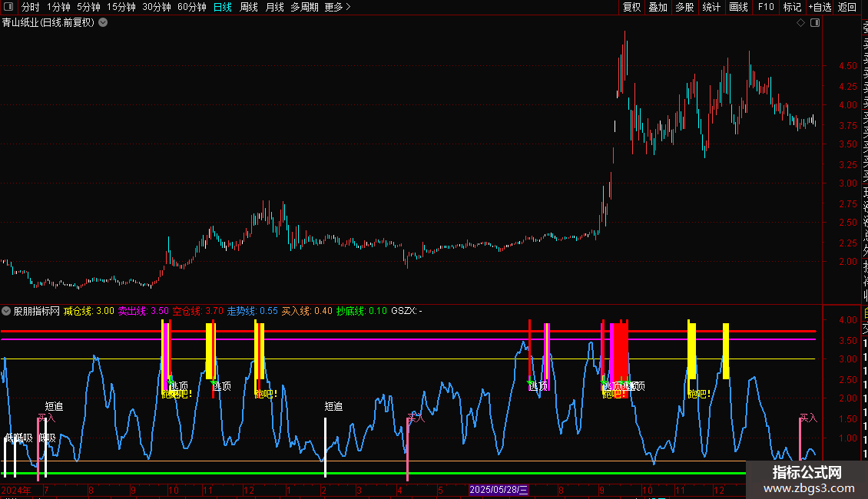This screenshot has width=868, height=499.
Task: Switch to 月线 monthly chart
Action: click(x=274, y=7)
